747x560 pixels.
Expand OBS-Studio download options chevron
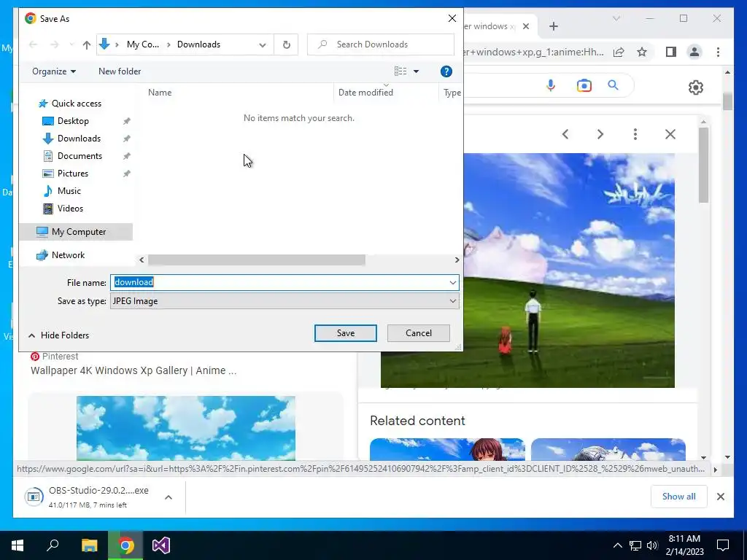tap(169, 497)
